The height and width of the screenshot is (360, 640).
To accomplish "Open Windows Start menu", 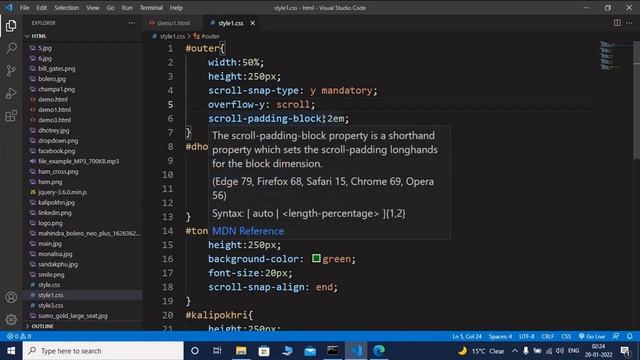I will tap(11, 351).
